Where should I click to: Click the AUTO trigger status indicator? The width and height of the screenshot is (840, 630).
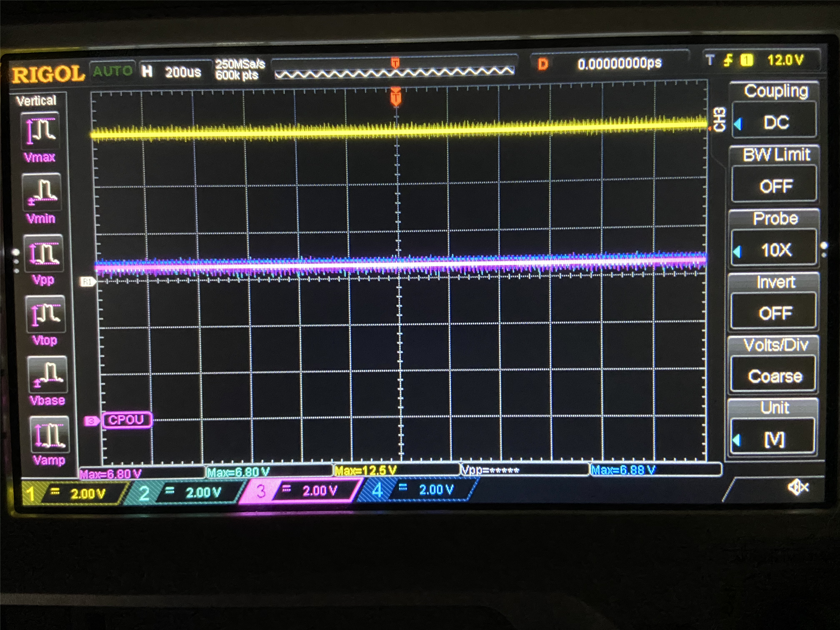click(x=112, y=71)
